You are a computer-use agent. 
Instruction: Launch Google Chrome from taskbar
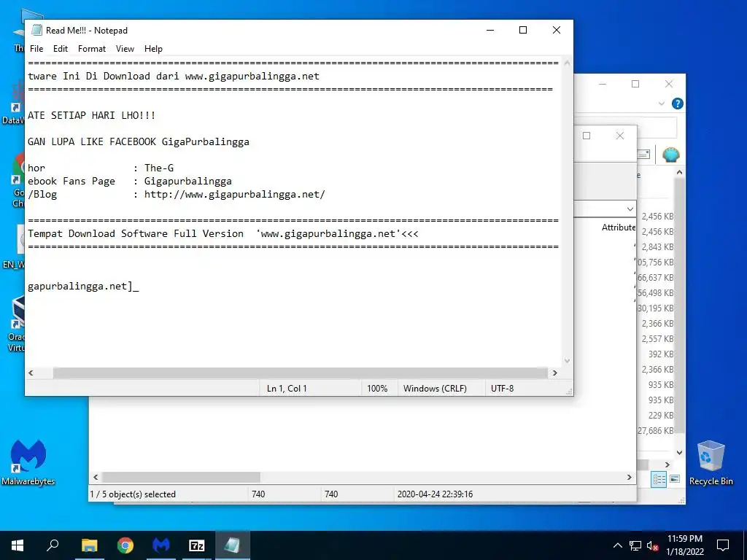(125, 545)
